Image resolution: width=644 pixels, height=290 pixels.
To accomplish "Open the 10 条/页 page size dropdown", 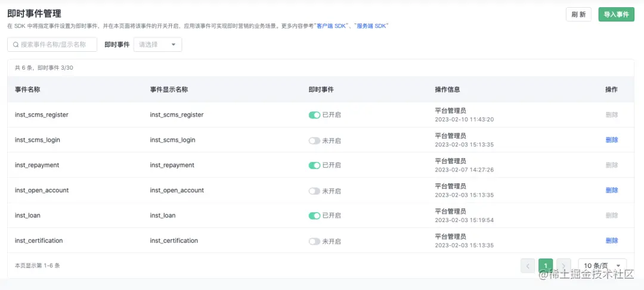I will pyautogui.click(x=602, y=266).
